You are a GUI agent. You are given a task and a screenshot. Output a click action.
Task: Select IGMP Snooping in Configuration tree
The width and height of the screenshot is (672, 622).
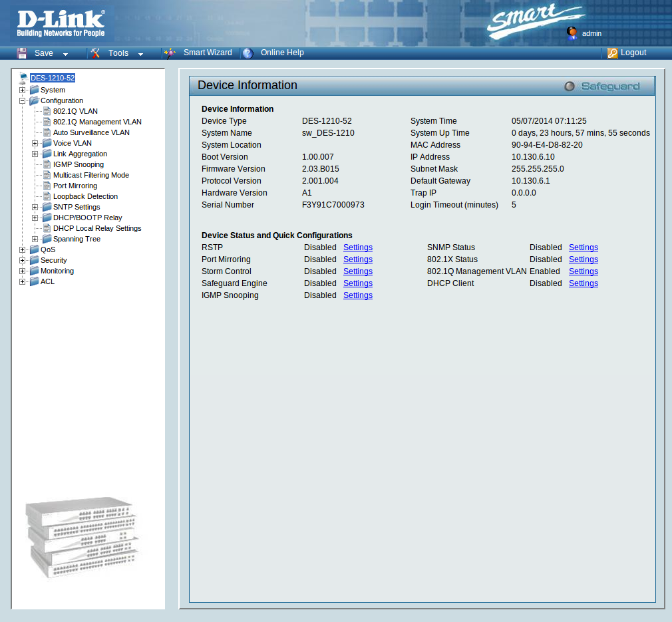coord(79,164)
